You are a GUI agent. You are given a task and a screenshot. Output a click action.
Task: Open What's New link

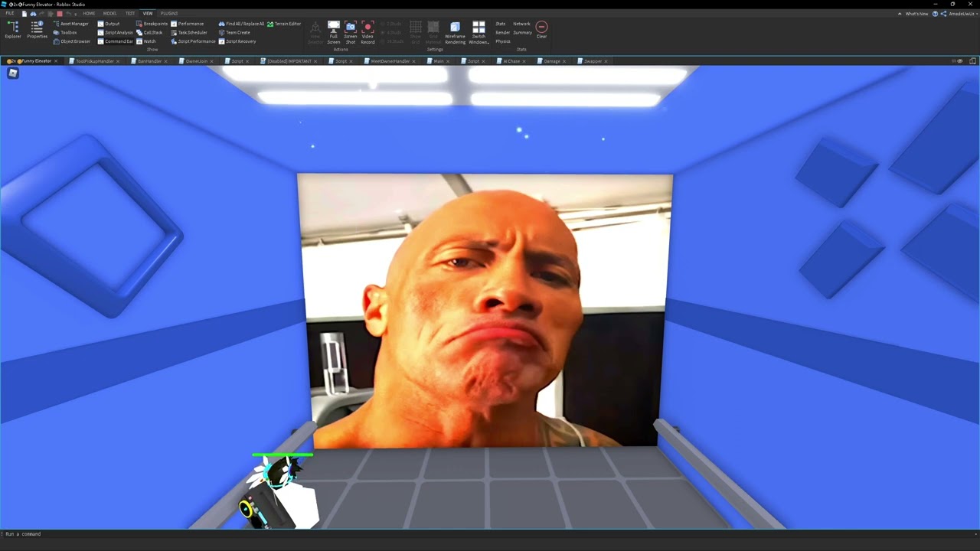916,14
